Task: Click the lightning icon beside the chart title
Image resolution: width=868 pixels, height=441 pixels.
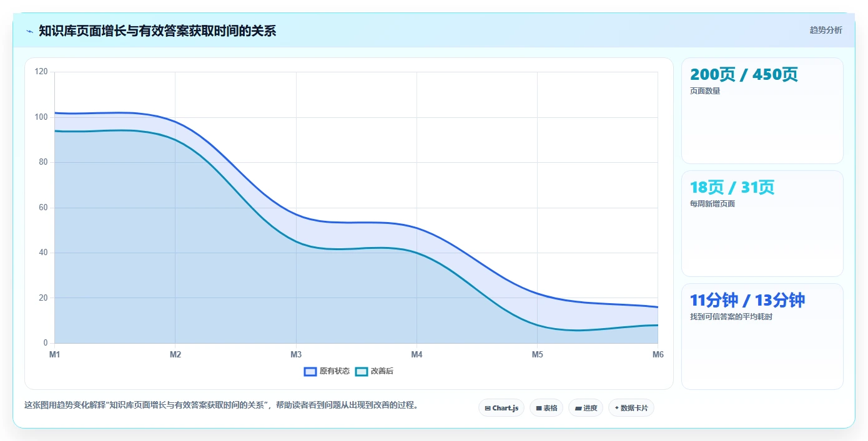Action: pos(29,31)
